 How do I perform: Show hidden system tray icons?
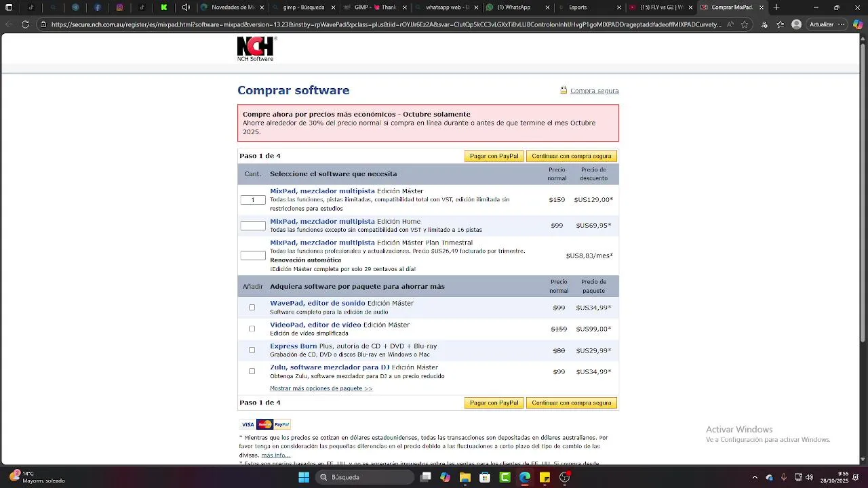pyautogui.click(x=755, y=477)
